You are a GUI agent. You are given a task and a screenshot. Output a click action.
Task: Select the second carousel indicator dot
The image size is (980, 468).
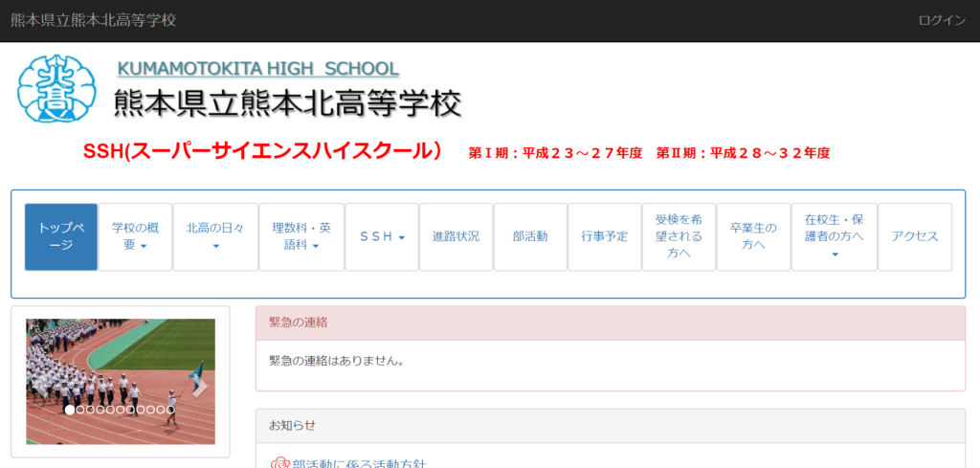click(x=79, y=410)
